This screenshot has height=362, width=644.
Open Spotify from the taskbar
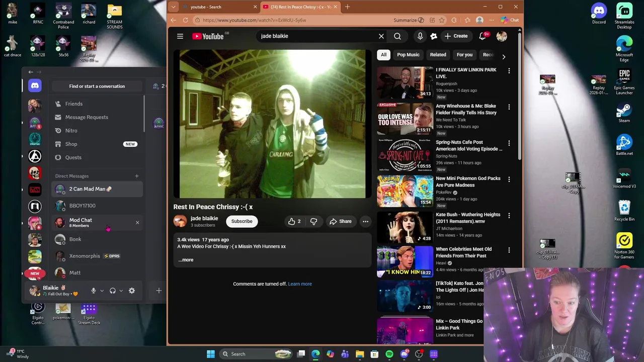tap(389, 354)
